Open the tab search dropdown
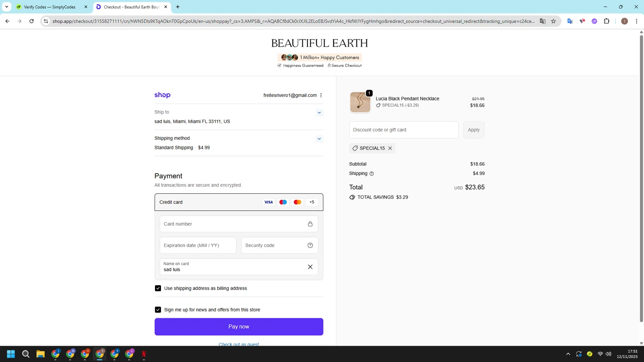 (x=6, y=7)
